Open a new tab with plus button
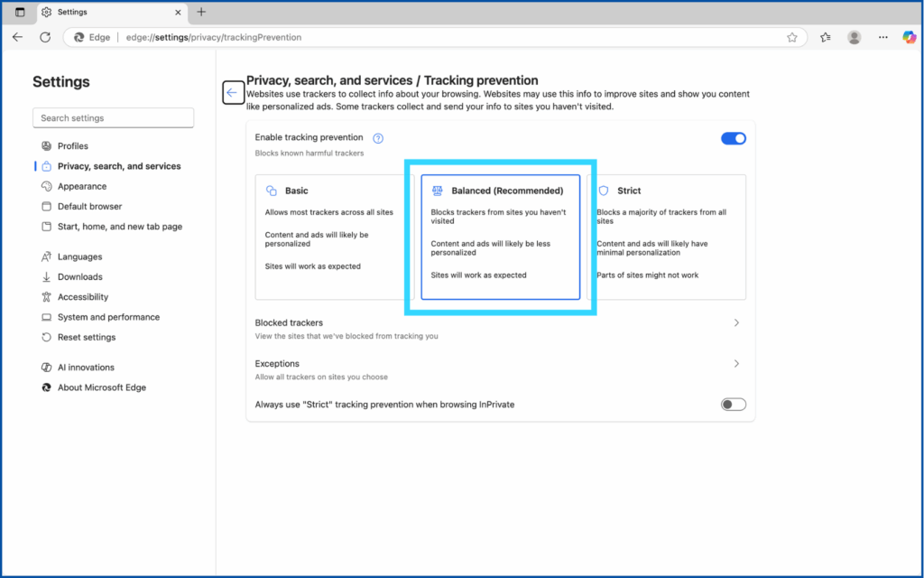Viewport: 924px width, 578px height. 201,12
